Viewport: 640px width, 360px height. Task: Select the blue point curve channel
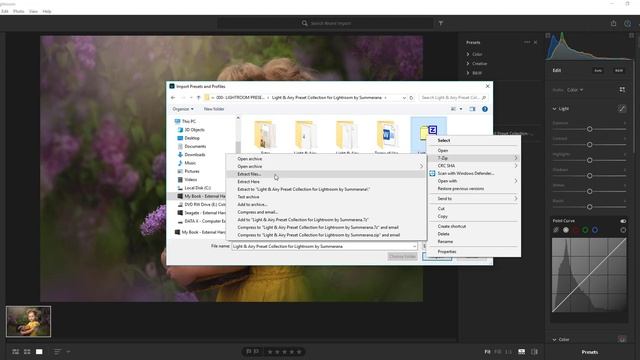click(x=595, y=230)
